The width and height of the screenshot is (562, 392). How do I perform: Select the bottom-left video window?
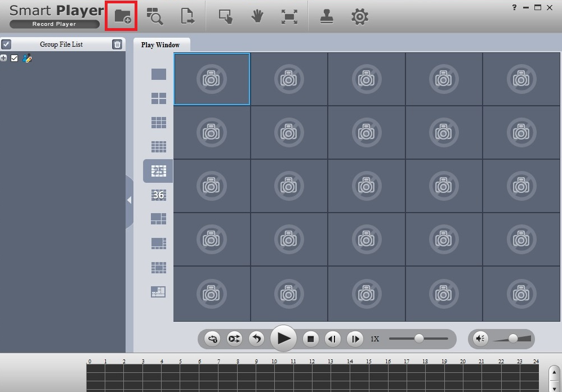click(212, 294)
